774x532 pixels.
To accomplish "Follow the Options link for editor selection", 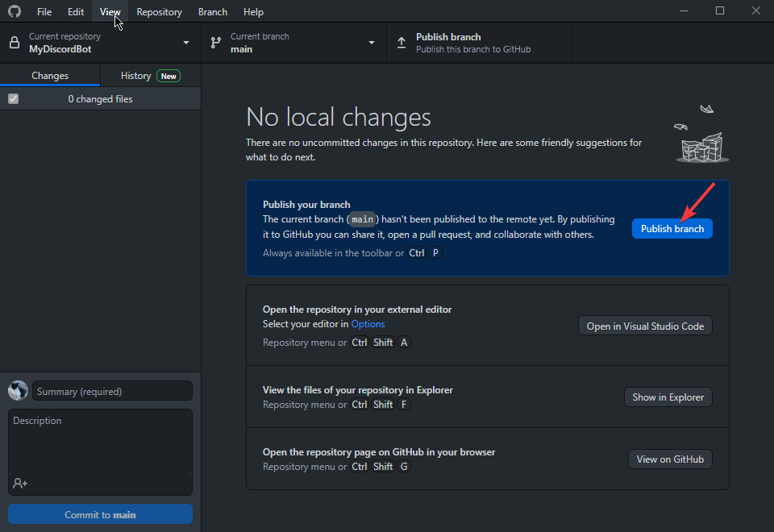I will 368,324.
